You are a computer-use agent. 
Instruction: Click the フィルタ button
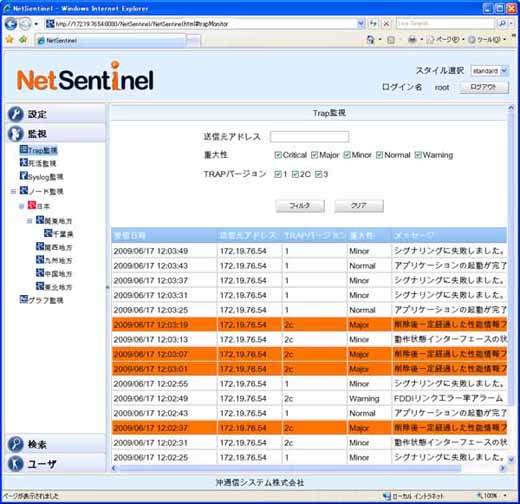click(x=300, y=206)
